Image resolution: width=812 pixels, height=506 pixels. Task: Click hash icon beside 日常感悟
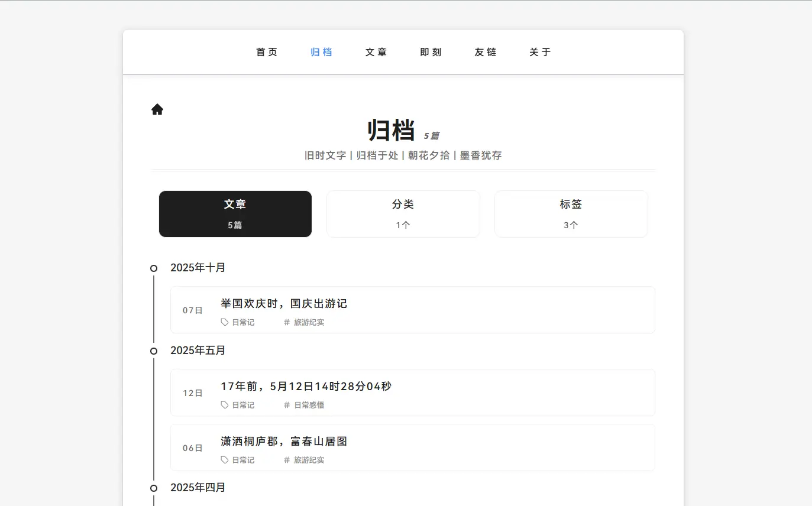pos(287,405)
